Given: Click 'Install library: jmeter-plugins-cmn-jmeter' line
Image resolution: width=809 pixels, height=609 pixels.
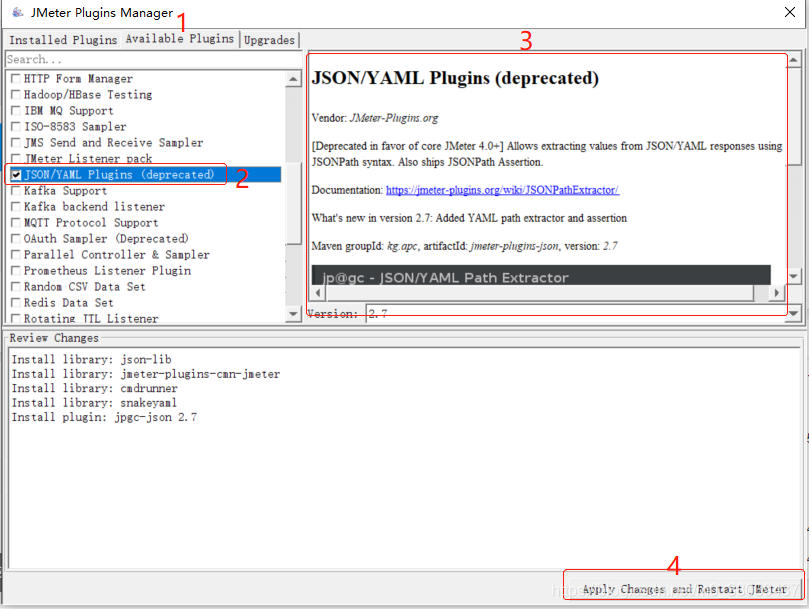Looking at the screenshot, I should [145, 374].
